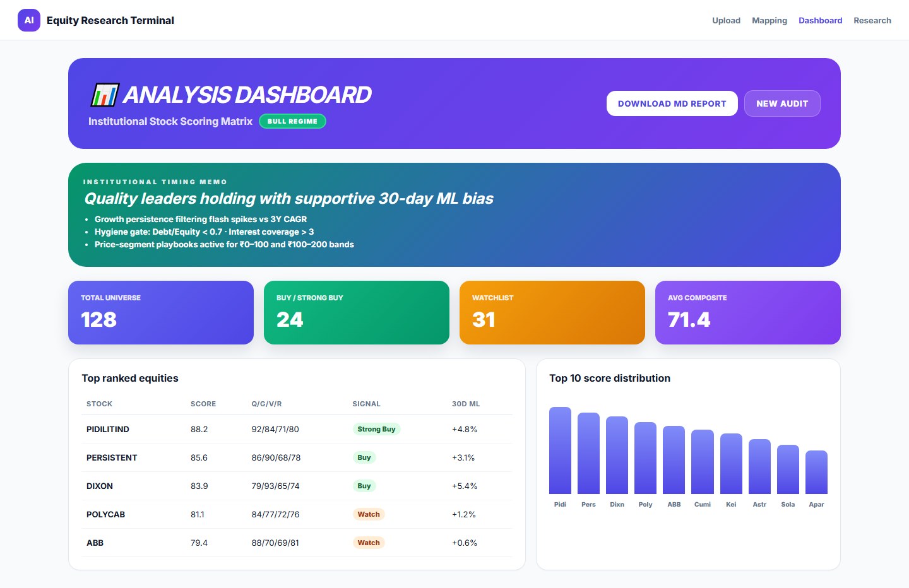Click the Avg Composite card
The height and width of the screenshot is (588, 909).
coord(748,312)
